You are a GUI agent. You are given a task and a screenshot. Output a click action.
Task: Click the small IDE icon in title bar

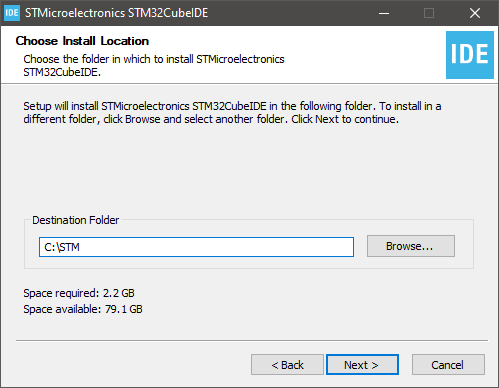tap(12, 13)
